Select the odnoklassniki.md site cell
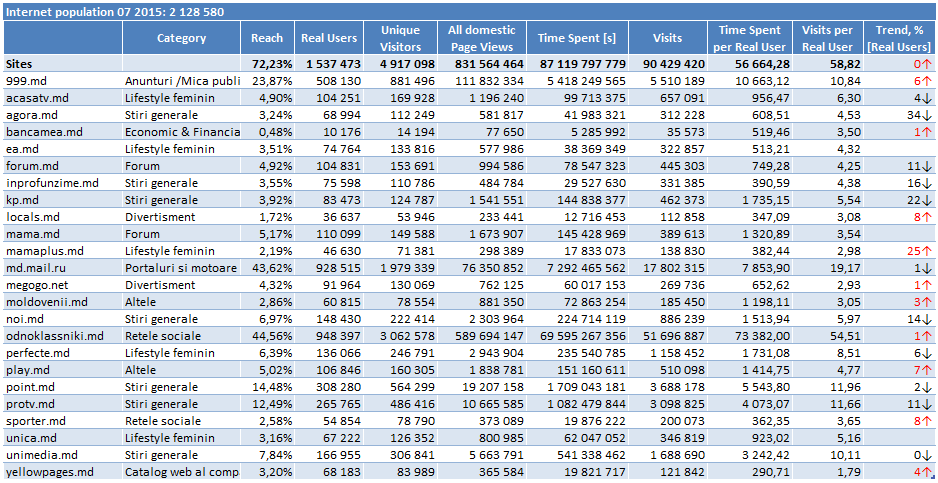 tap(63, 336)
